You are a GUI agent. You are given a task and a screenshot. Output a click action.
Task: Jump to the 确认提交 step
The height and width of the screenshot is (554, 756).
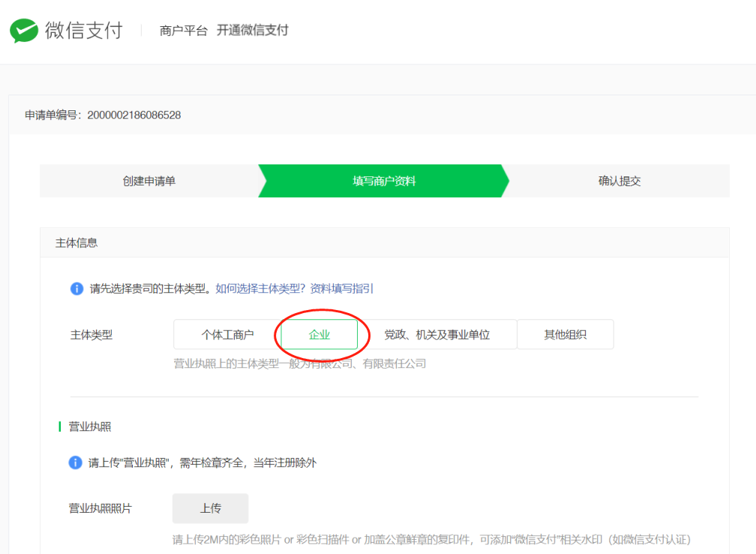tap(619, 181)
